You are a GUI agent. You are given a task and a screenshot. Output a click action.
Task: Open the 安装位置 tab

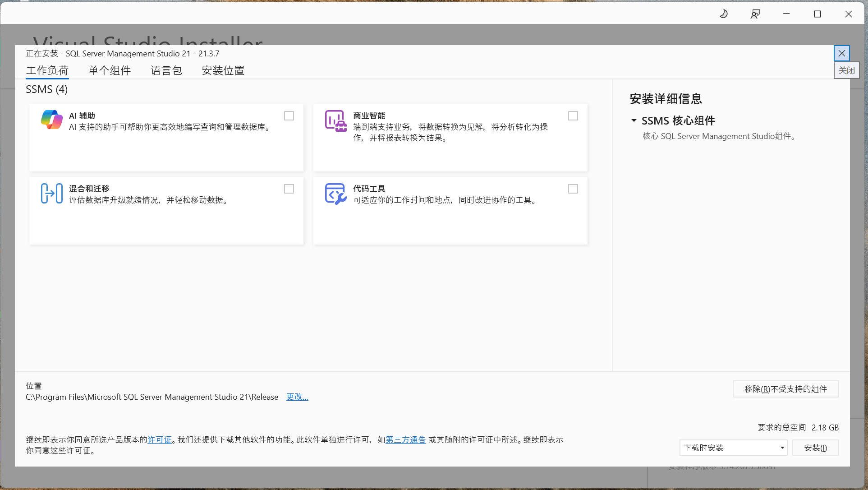pos(223,70)
